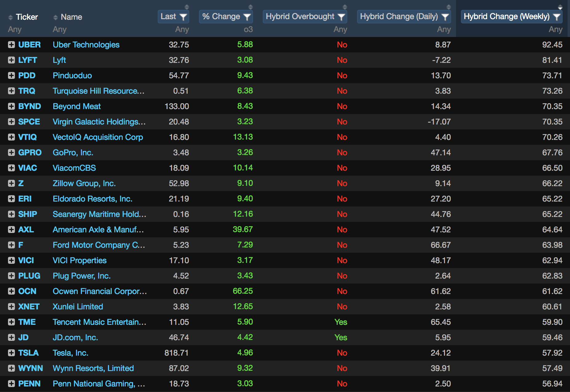Screen dimensions: 570x392
Task: Click the Yes overbought value for TME
Action: 341,322
